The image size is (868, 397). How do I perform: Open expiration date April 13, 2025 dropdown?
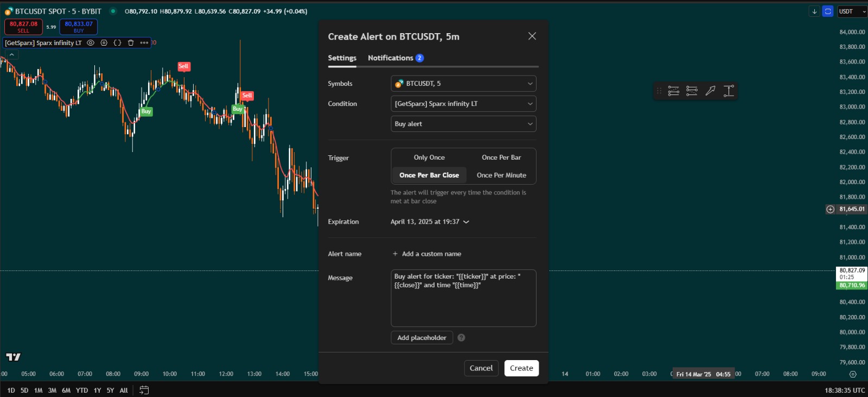[430, 222]
